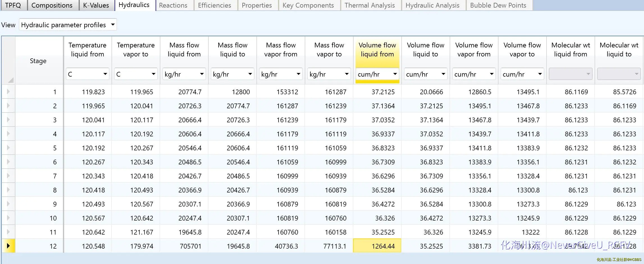Click value 36.326 in stage 10 row
Screen dimensions: 644x264
(377, 218)
